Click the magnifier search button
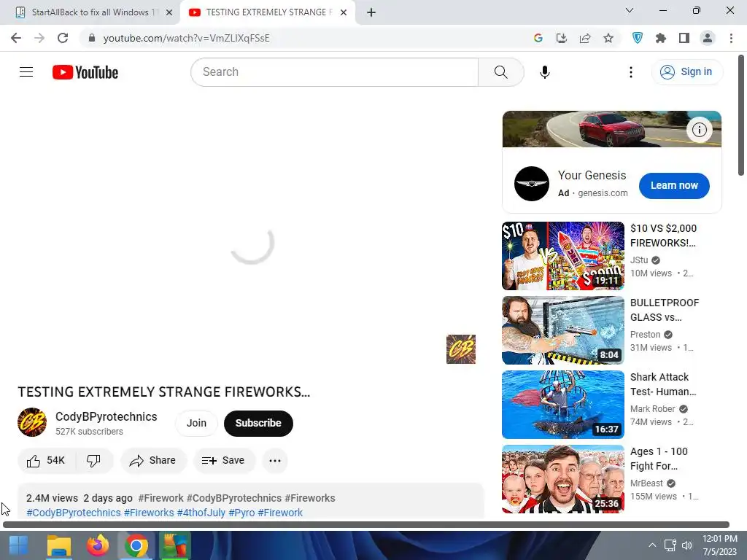Screen dimensions: 747x560 click(x=500, y=72)
